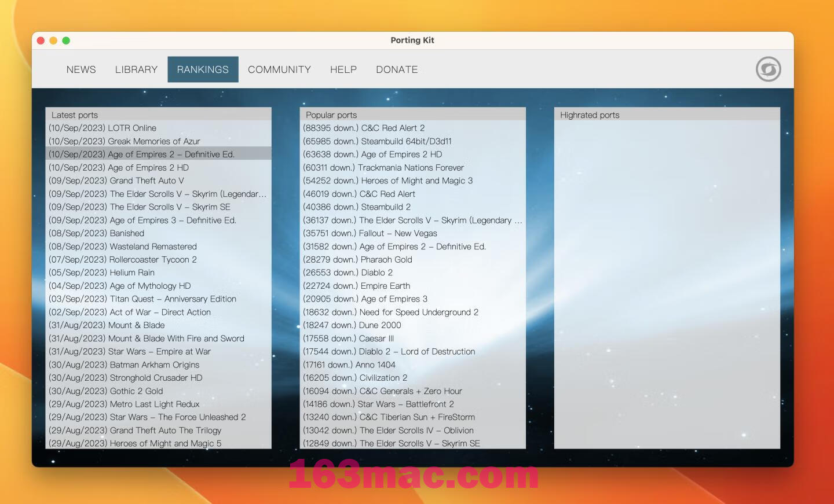Select Helium Rain entry

click(158, 273)
